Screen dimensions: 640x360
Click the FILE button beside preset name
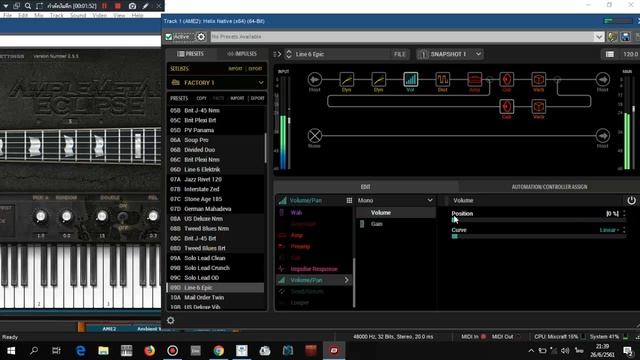click(400, 54)
